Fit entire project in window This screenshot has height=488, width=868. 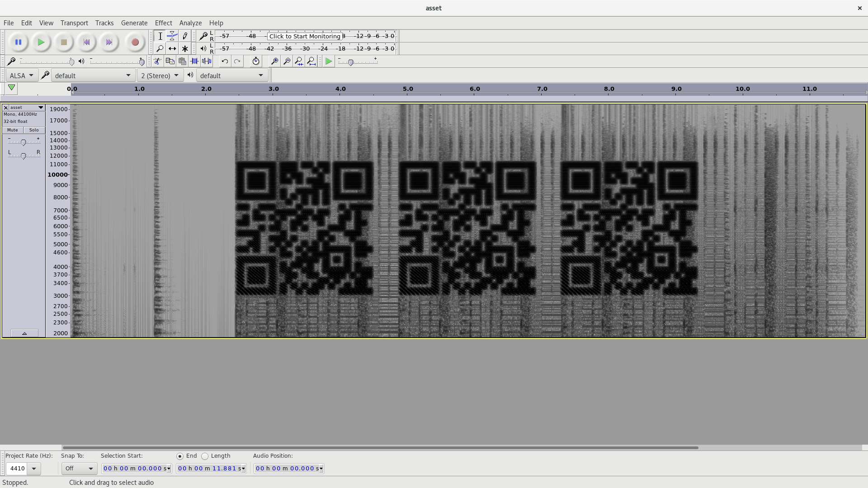pos(311,61)
